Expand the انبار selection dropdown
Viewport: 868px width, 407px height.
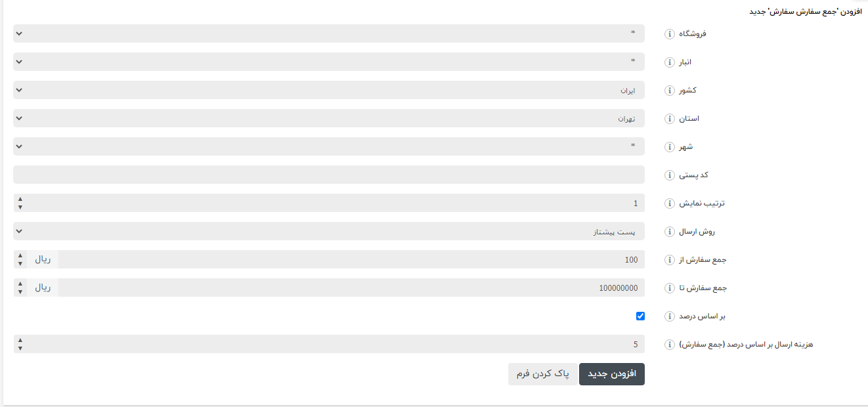[x=328, y=62]
